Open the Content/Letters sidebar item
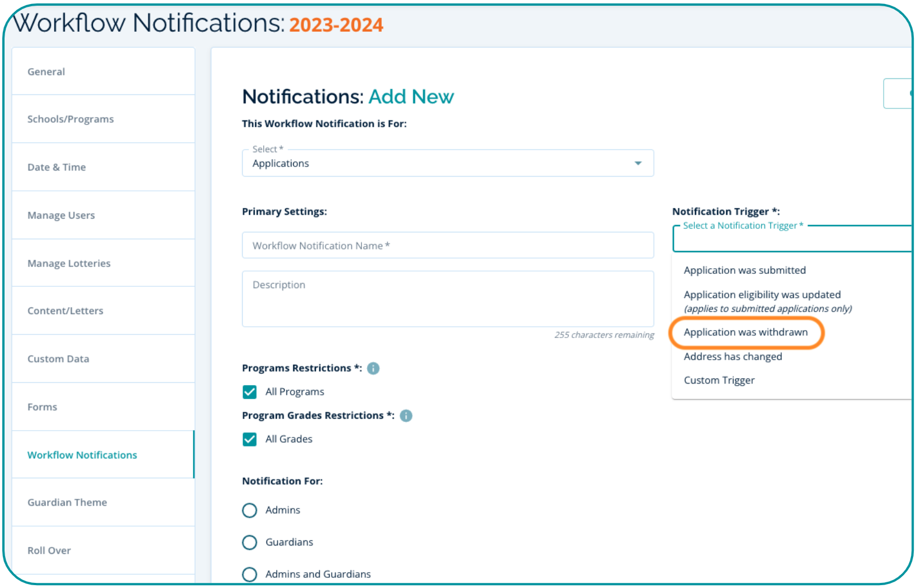Image resolution: width=916 pixels, height=588 pixels. tap(65, 311)
